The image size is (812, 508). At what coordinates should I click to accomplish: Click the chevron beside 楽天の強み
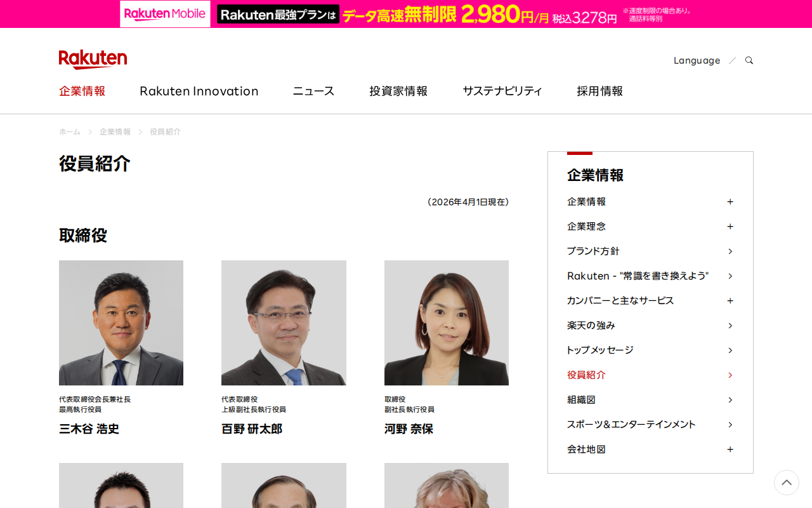coord(730,326)
